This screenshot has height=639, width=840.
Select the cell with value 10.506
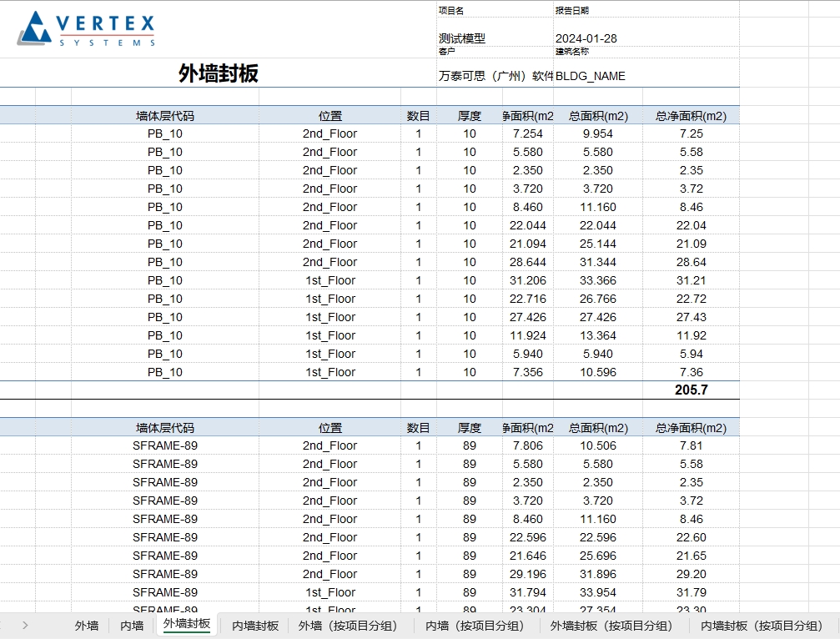[x=598, y=445]
